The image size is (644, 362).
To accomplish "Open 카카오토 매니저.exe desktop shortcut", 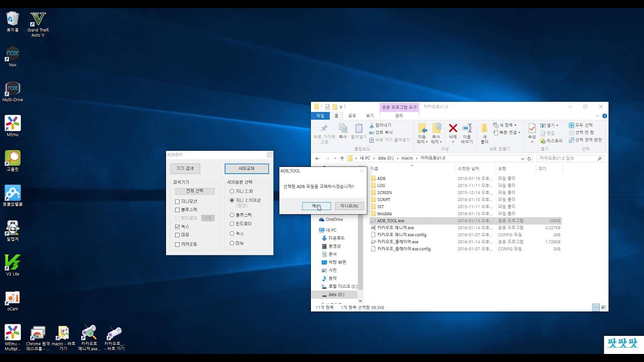I will pos(89,338).
